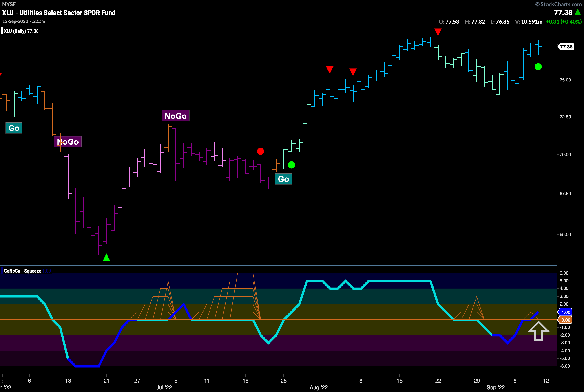This screenshot has width=584, height=392.
Task: Click the purple NoGo label above July 5
Action: point(175,116)
